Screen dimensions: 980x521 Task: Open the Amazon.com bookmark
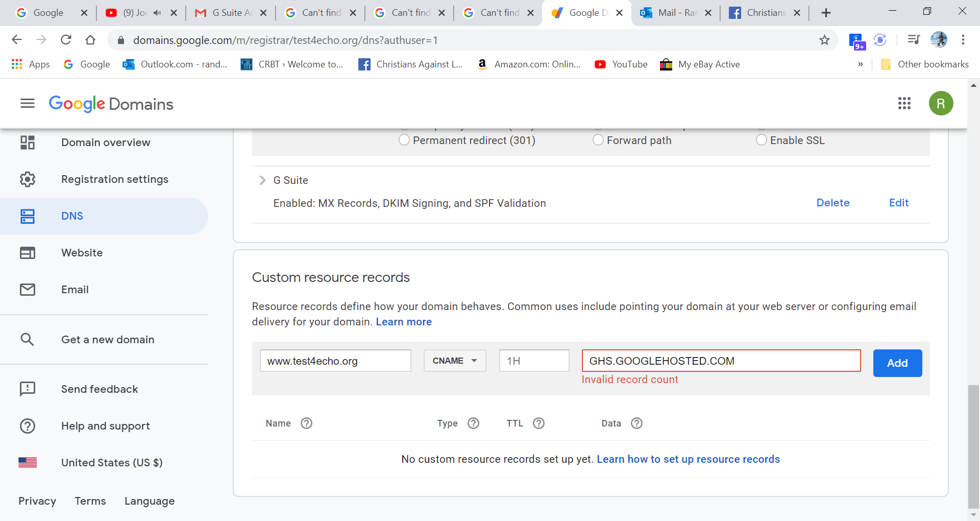[528, 64]
